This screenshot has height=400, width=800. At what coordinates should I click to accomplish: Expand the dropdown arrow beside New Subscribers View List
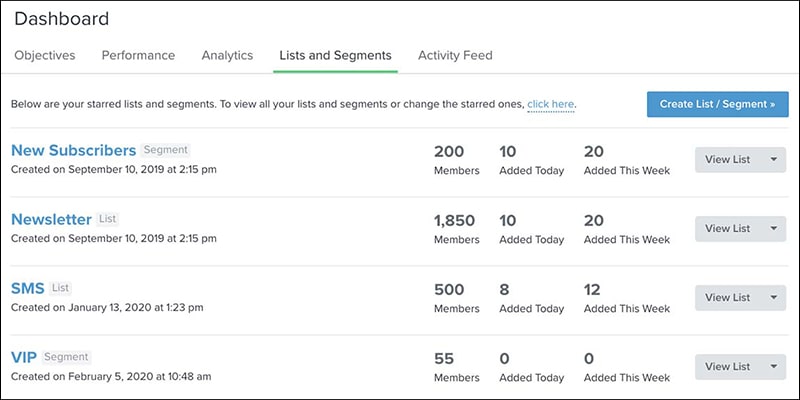pos(773,160)
